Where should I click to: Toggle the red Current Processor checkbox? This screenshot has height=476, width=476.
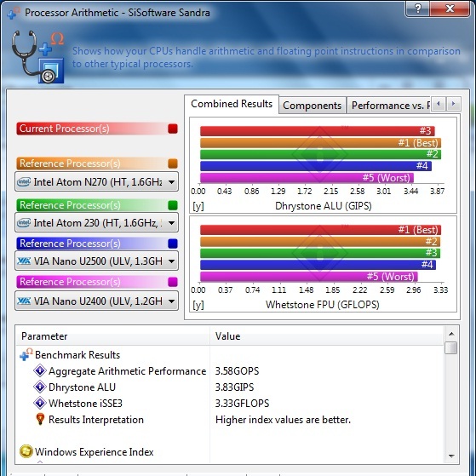(172, 129)
